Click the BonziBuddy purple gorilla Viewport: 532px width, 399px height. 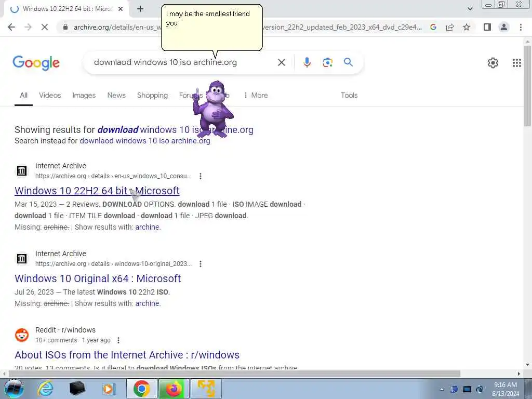214,109
